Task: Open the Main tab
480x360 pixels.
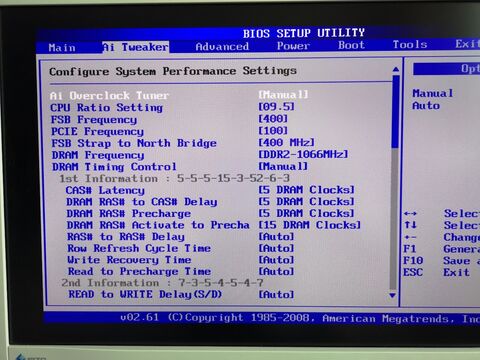Action: pos(62,48)
